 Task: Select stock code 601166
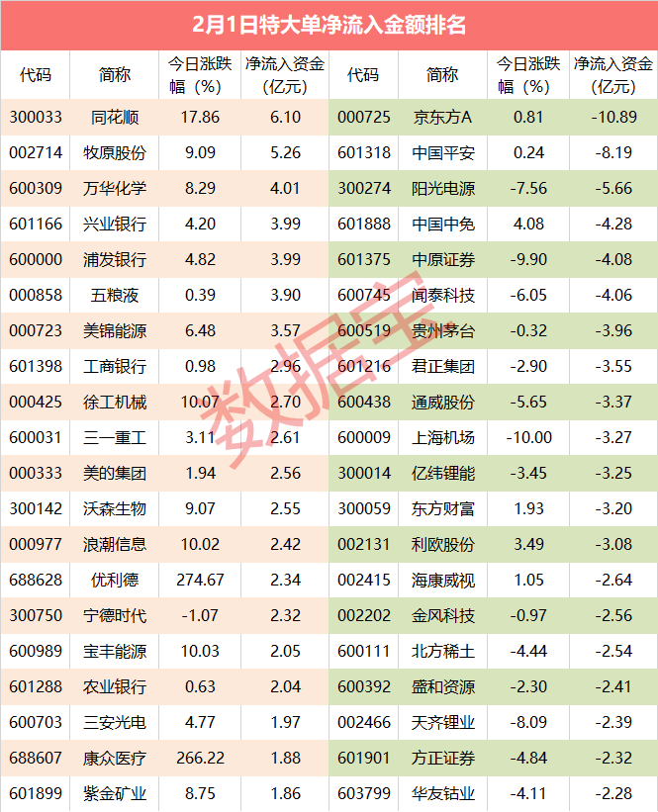pos(36,225)
